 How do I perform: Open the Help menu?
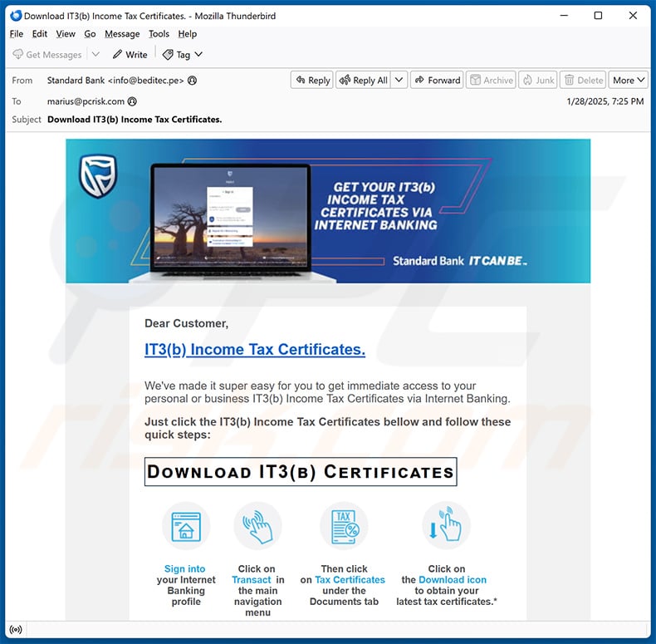[188, 34]
